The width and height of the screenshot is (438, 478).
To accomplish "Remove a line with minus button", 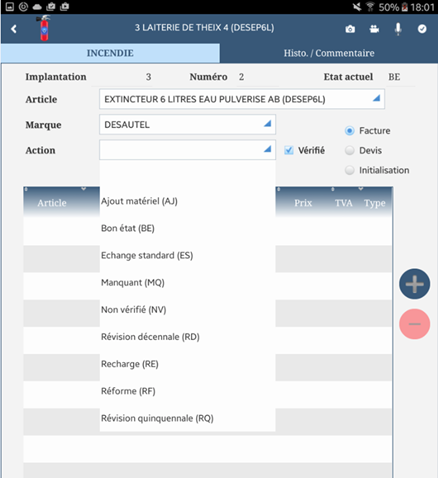I will click(x=414, y=324).
